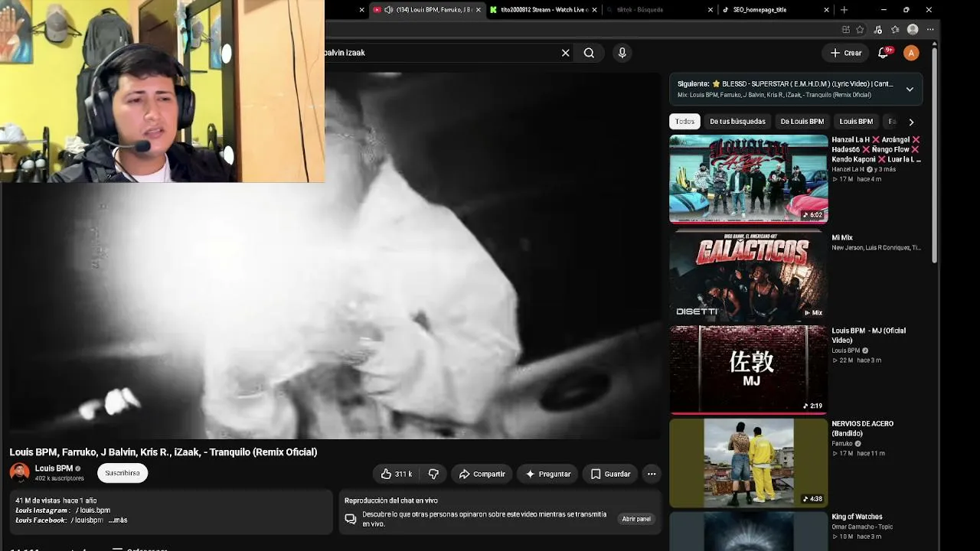
Task: Open Louis BPM channel avatar
Action: (x=19, y=472)
